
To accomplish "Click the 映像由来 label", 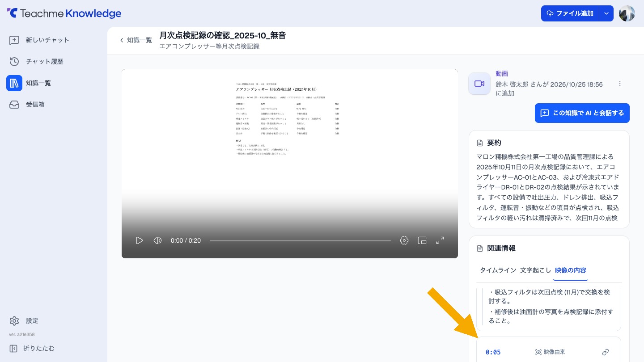I will tap(555, 352).
